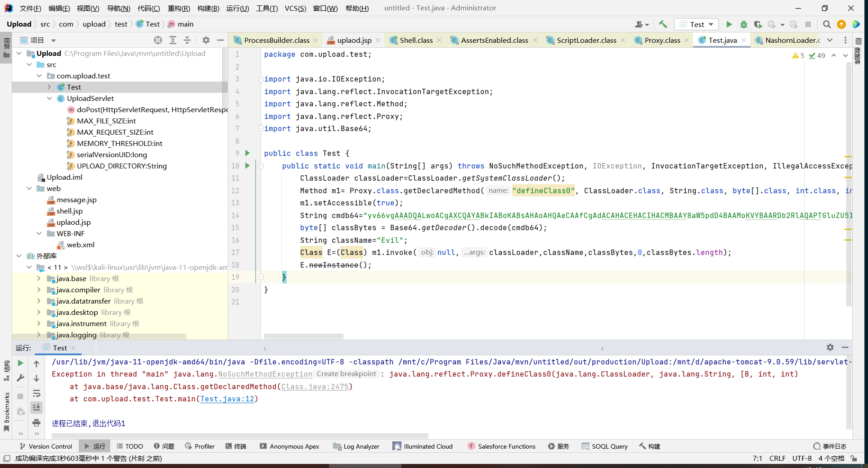Viewport: 868px width, 468px height.
Task: Switch to uplaod.jsp editor tab
Action: 354,40
